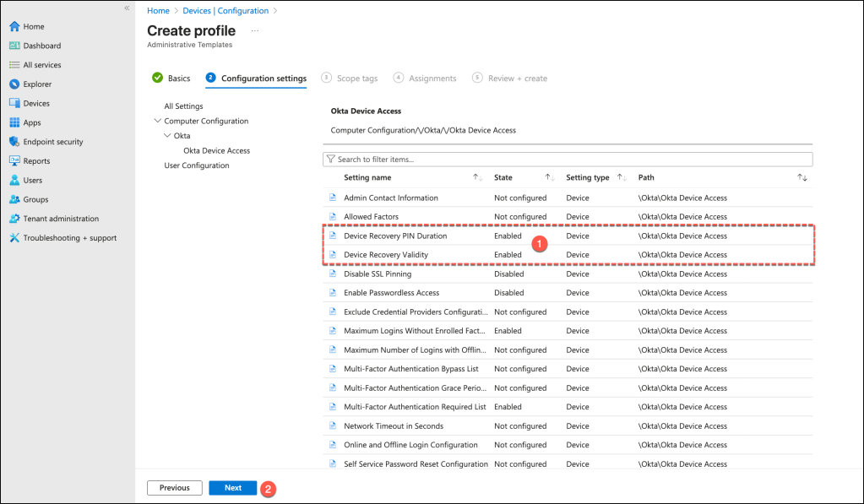Click the Troubleshooting + support wrench icon
The width and height of the screenshot is (864, 504).
pos(14,238)
